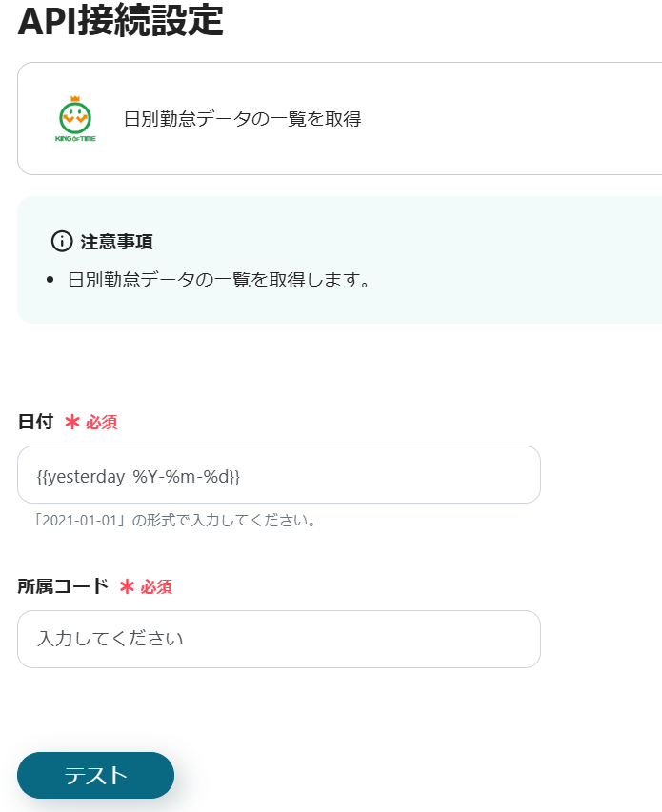Click the 必須 badge beside 日付

102,423
